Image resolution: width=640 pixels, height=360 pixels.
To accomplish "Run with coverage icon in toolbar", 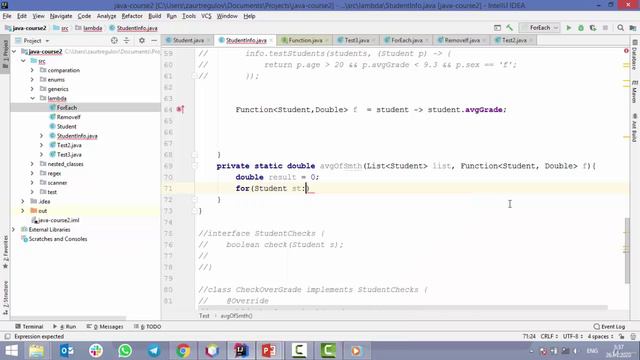I will point(593,28).
